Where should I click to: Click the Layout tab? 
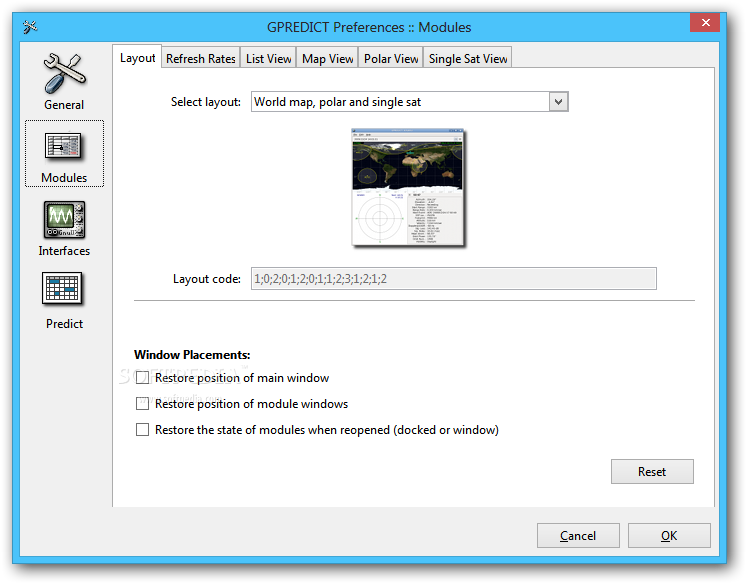point(137,58)
